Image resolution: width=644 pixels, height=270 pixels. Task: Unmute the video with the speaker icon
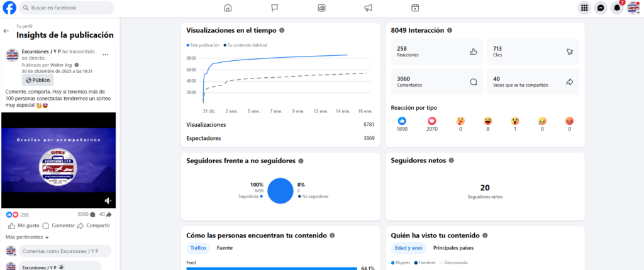tap(108, 200)
